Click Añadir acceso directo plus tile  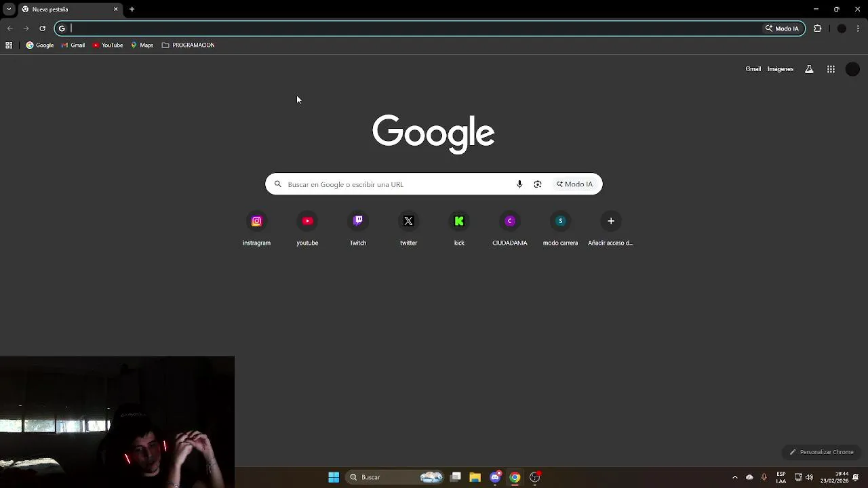pos(611,229)
